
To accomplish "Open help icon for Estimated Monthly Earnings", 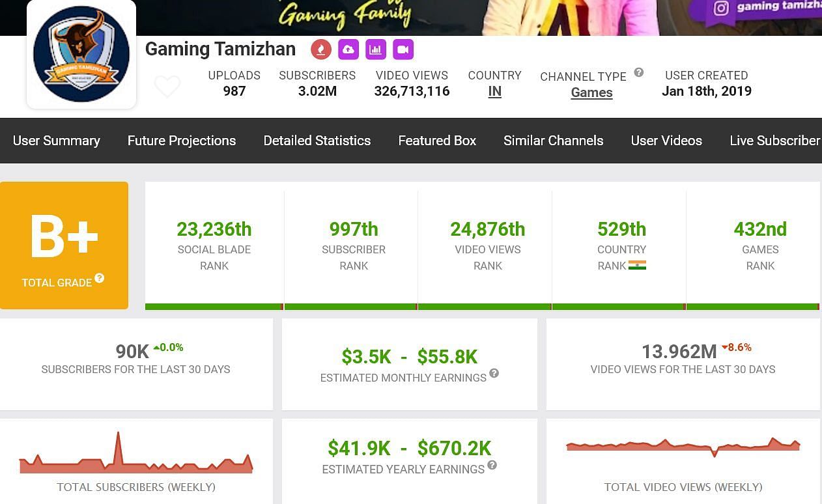I will pos(494,373).
